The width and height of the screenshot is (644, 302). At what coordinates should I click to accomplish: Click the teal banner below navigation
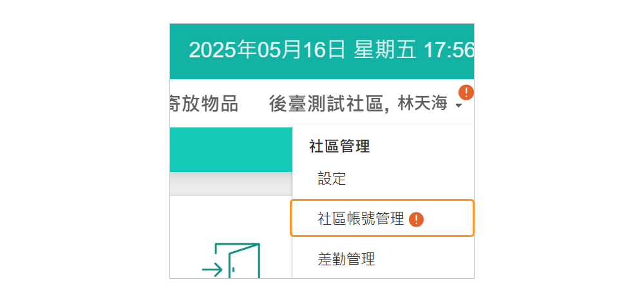tap(231, 149)
